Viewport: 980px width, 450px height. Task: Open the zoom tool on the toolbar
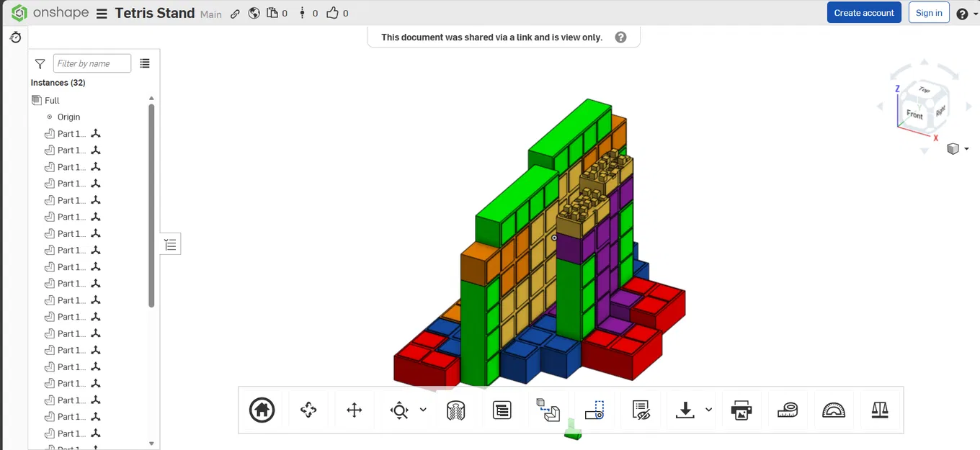coord(398,410)
